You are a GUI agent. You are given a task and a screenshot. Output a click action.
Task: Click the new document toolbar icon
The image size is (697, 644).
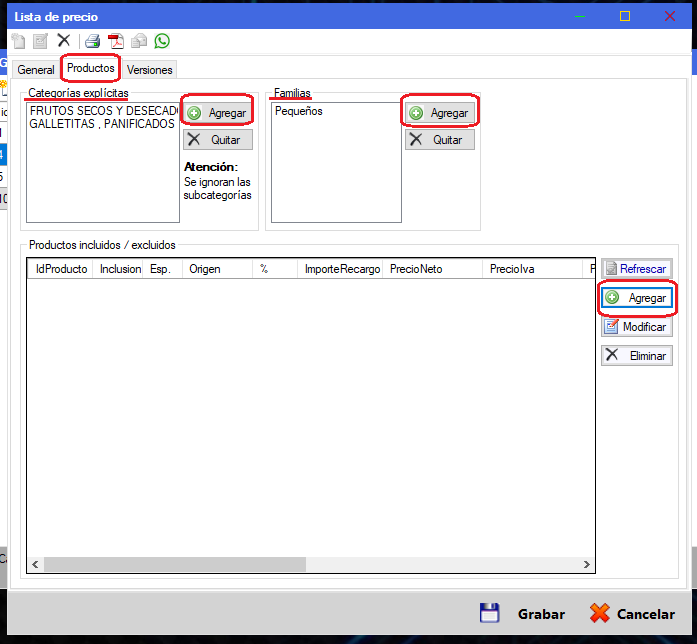pos(18,41)
